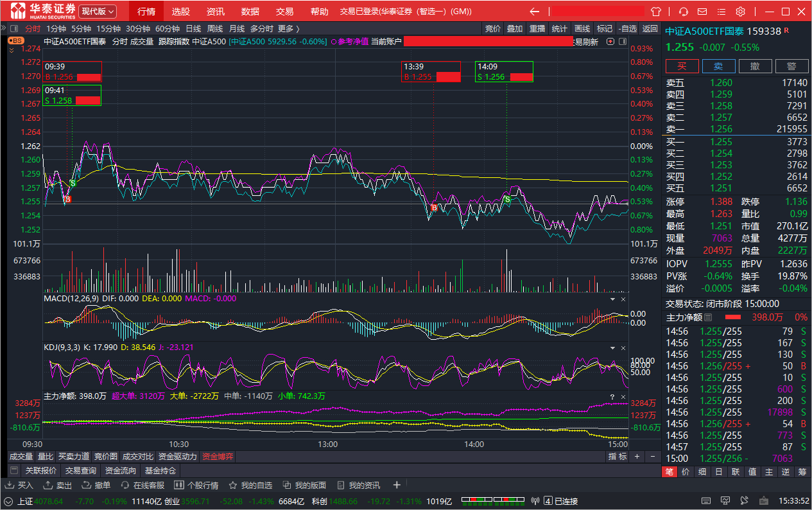Open the 现代版 version dropdown
Image resolution: width=812 pixels, height=510 pixels.
(x=98, y=12)
